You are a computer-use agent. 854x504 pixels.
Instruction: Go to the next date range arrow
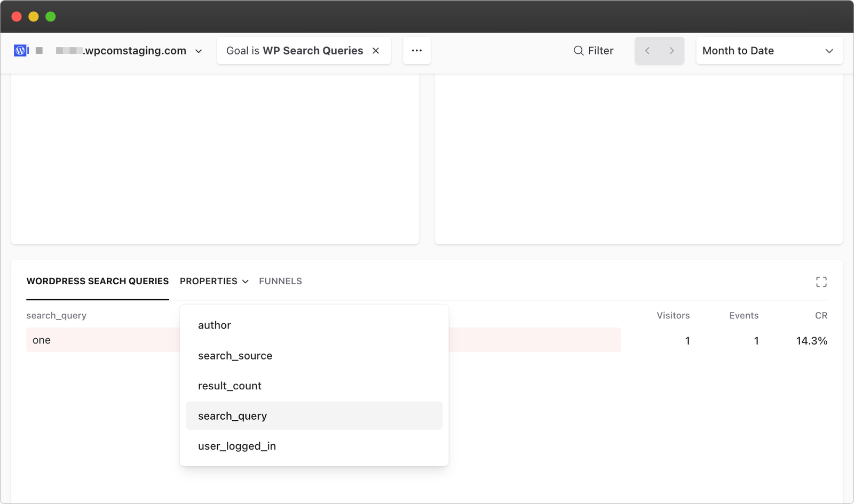click(x=671, y=50)
